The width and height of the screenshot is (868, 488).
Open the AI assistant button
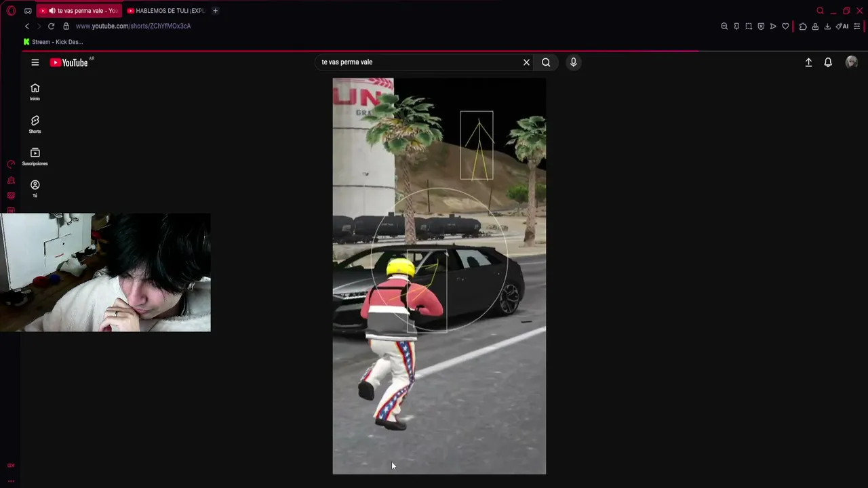(x=842, y=26)
